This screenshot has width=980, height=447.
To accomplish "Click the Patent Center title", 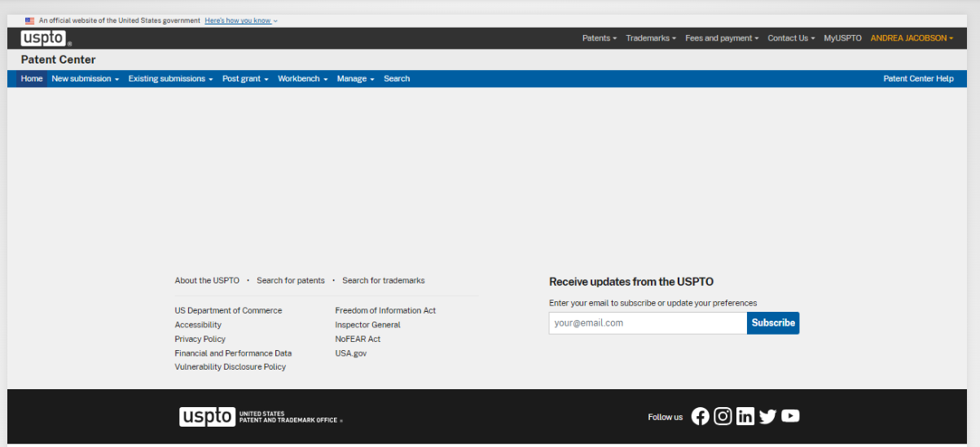I will 58,59.
